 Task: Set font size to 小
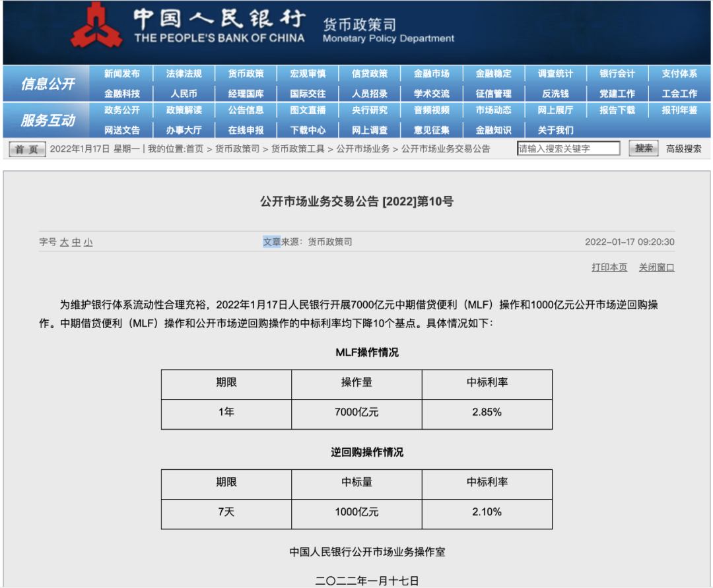tap(88, 242)
